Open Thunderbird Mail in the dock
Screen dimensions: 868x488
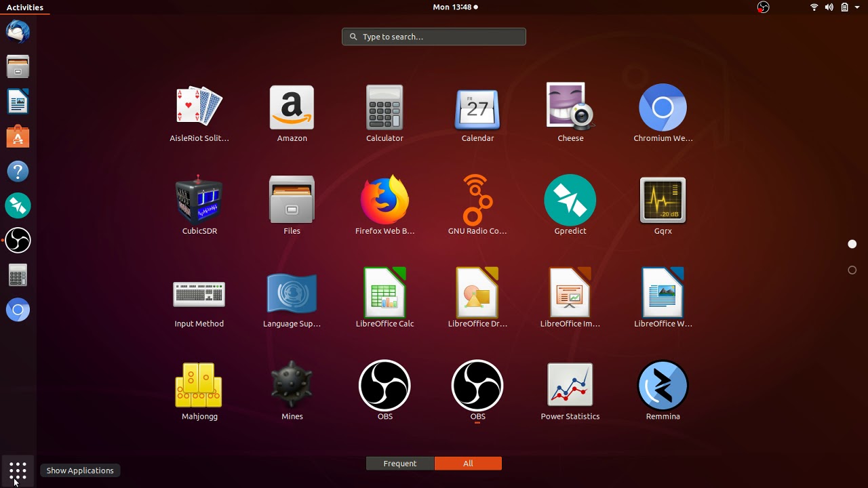coord(18,31)
